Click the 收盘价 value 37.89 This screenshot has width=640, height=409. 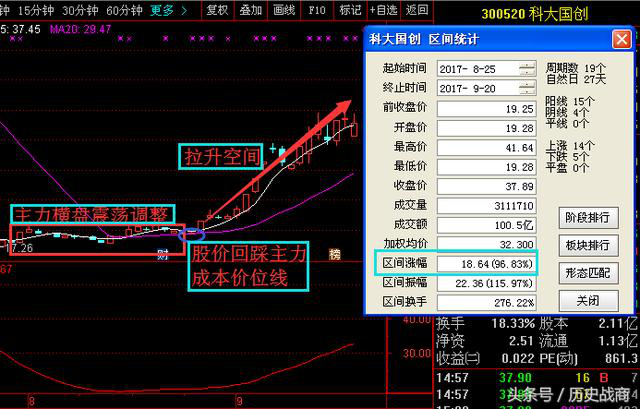tap(487, 187)
